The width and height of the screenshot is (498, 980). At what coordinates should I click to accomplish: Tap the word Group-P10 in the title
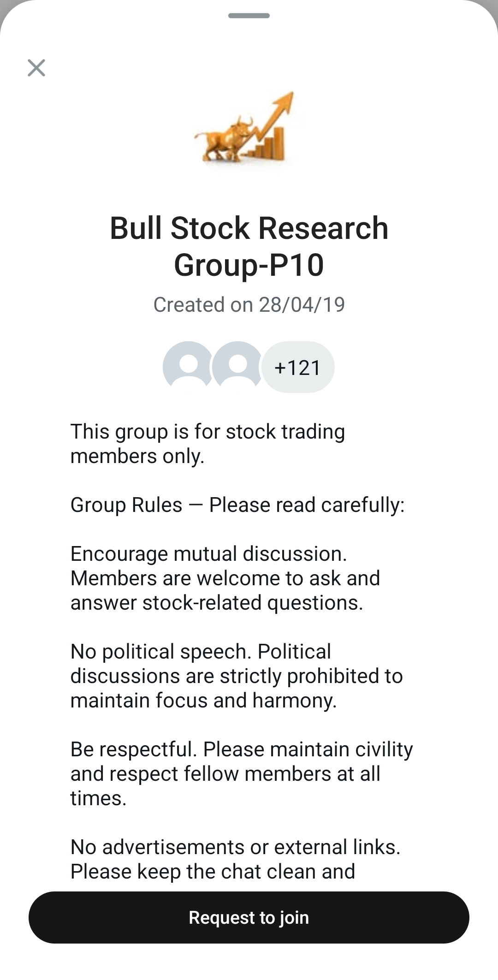249,265
